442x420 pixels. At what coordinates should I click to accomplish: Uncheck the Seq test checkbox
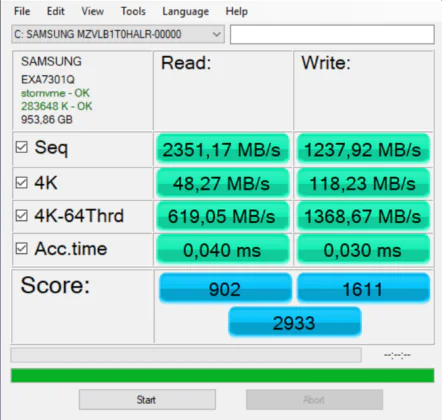22,147
